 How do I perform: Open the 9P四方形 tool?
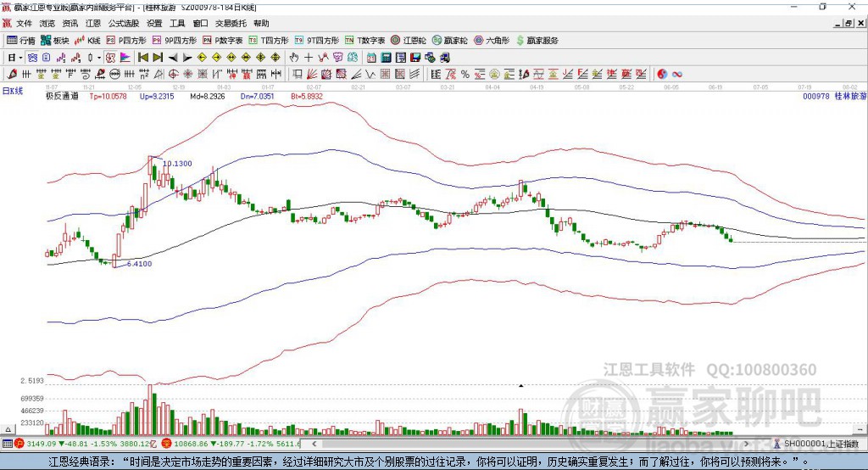tap(175, 41)
